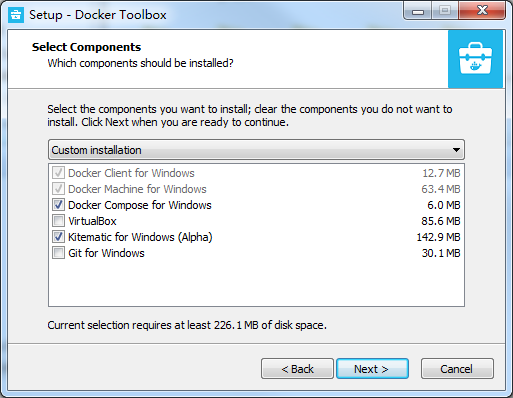Cancel the Docker Toolbox setup
The width and height of the screenshot is (513, 398).
click(457, 369)
